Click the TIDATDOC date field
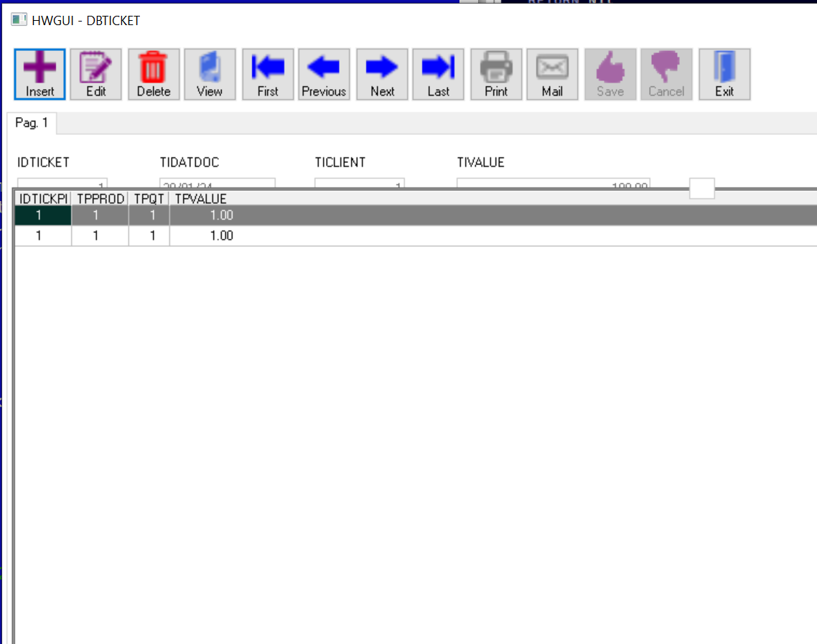817x644 pixels. coord(218,183)
